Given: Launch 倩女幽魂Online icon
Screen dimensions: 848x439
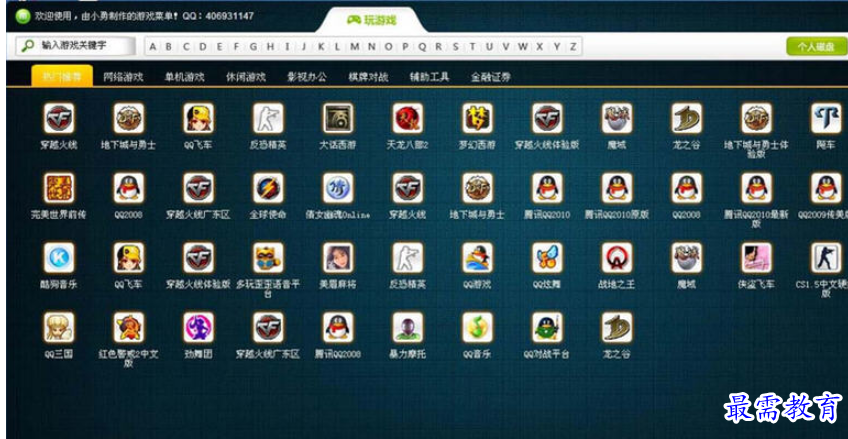Looking at the screenshot, I should click(338, 188).
